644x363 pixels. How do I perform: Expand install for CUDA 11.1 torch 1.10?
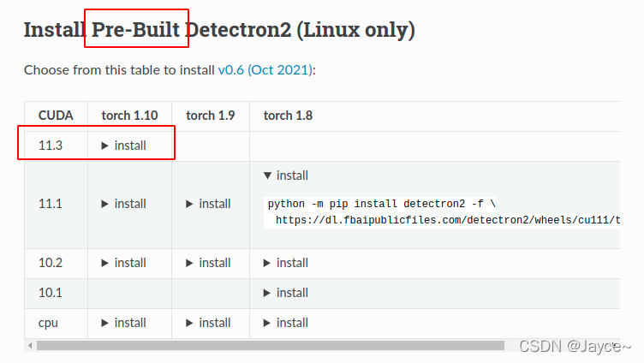123,204
